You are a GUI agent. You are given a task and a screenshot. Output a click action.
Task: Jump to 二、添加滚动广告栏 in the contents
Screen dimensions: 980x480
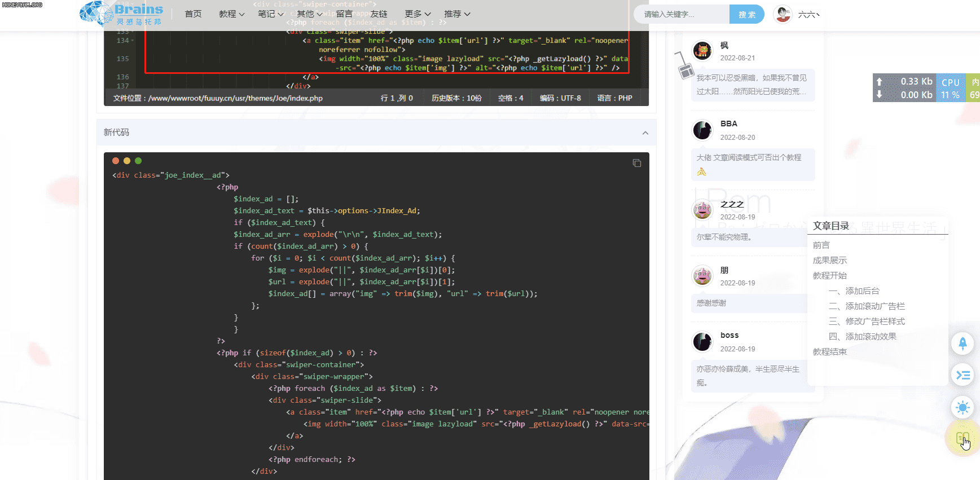coord(874,306)
